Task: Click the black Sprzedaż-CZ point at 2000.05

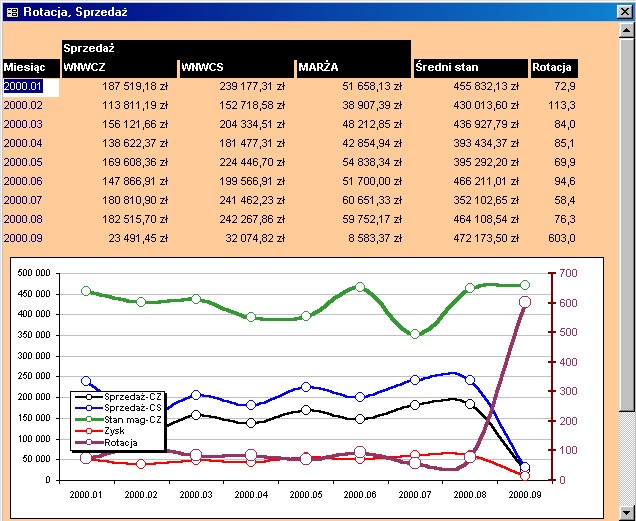Action: [306, 410]
